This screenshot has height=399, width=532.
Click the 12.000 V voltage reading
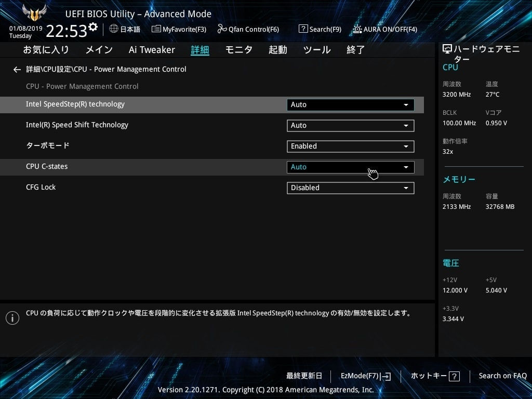(455, 290)
